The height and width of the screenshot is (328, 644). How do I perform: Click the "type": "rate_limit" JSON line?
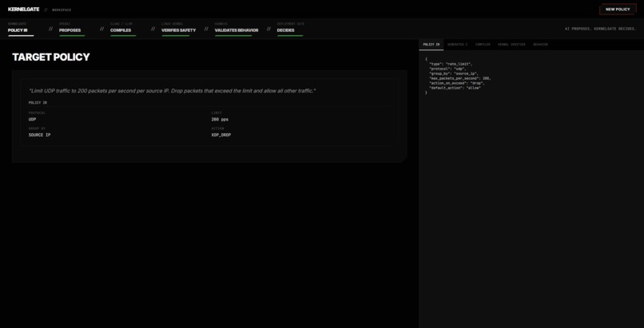[x=451, y=64]
